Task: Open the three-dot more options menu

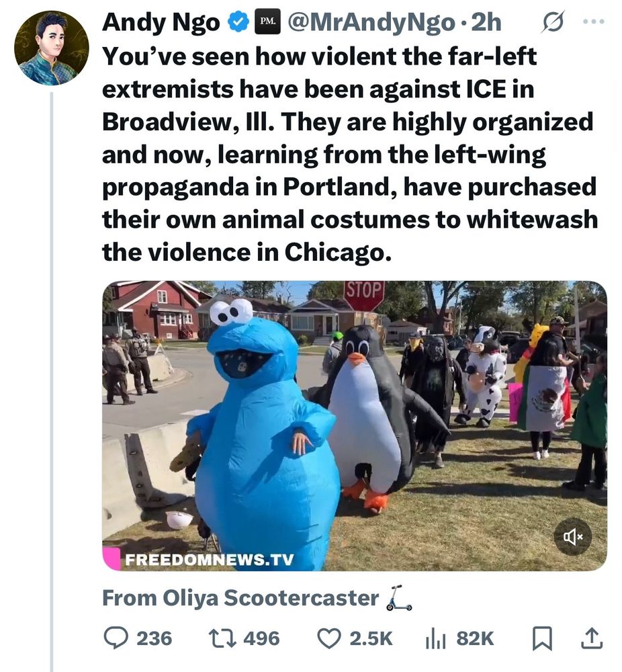Action: (594, 21)
